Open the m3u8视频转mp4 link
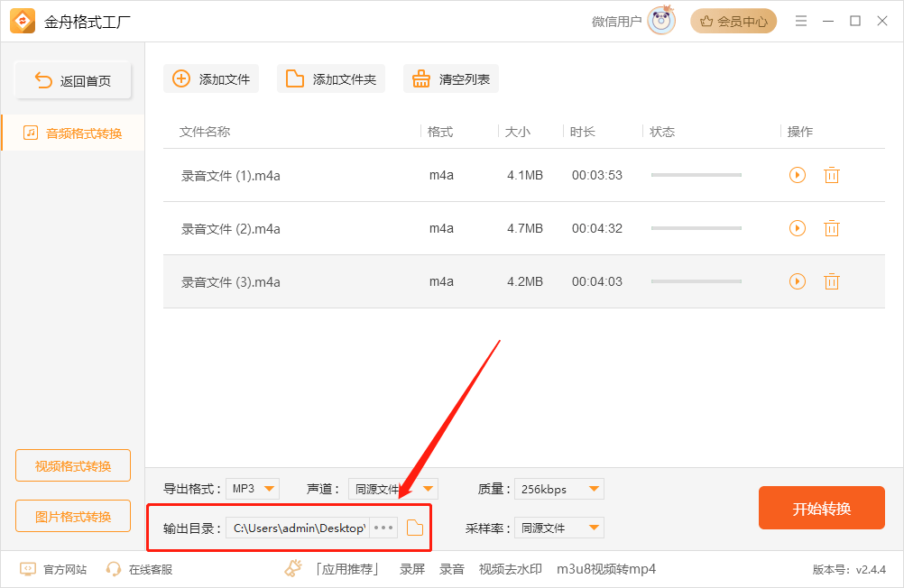 [x=606, y=570]
